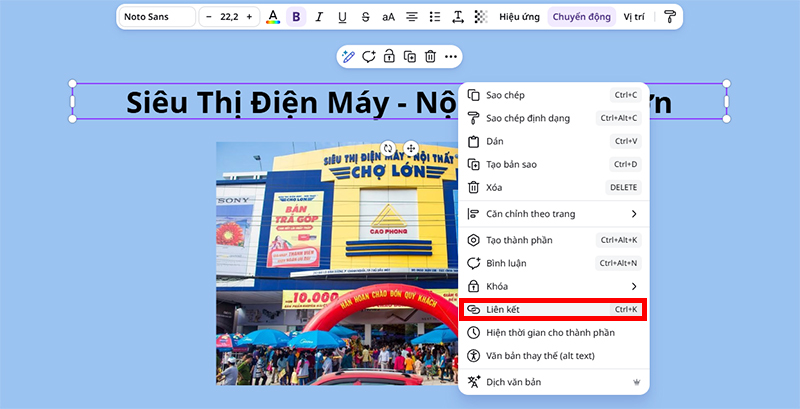This screenshot has height=409, width=800.
Task: Change text alignment
Action: pyautogui.click(x=412, y=17)
